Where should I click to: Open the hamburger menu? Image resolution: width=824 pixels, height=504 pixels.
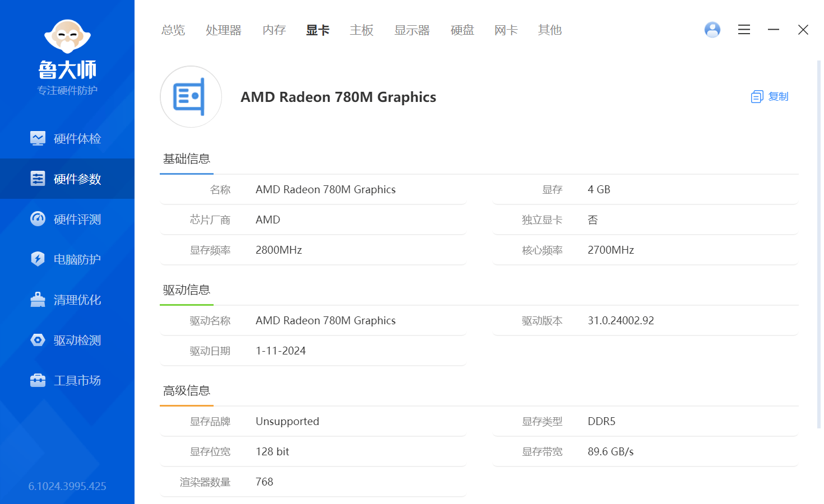coord(744,30)
